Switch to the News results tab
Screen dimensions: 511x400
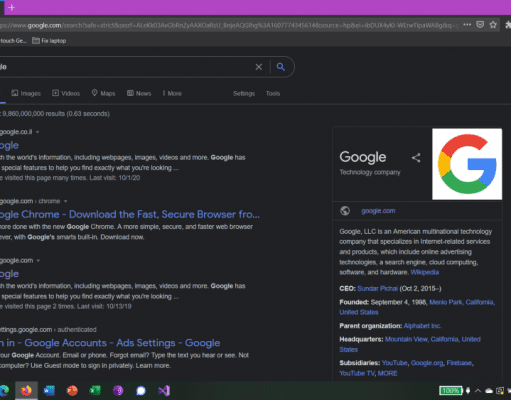click(139, 93)
